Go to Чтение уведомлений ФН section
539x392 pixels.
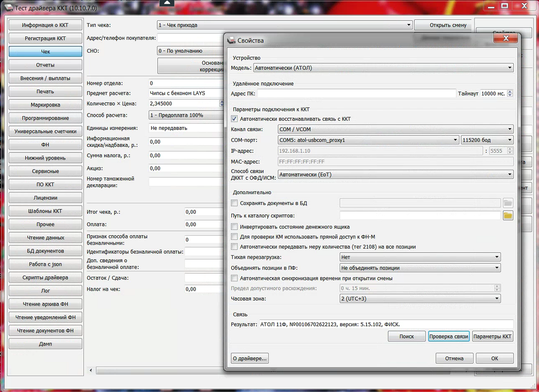(46, 318)
